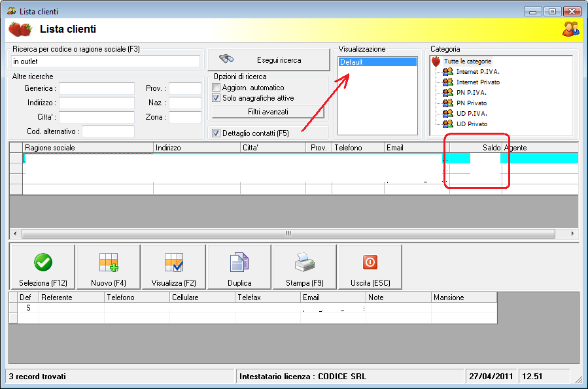Open record with Visualizza (F2)
588x389 pixels.
[x=173, y=267]
